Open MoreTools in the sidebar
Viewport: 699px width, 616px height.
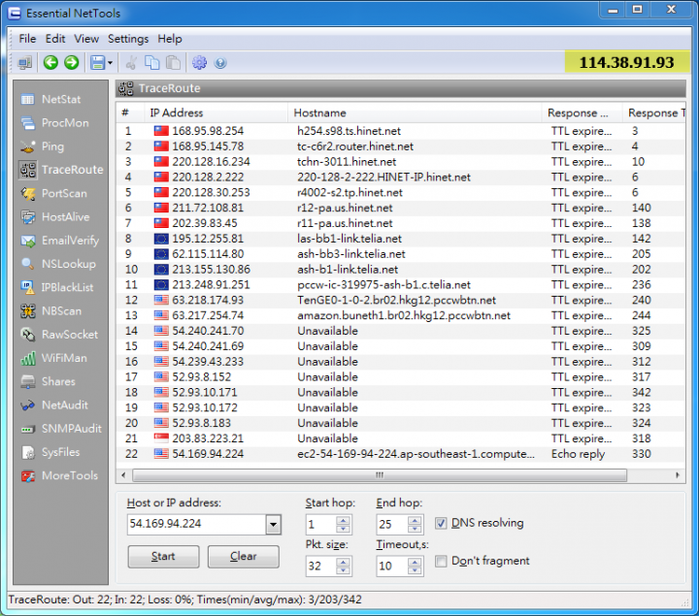[x=60, y=475]
